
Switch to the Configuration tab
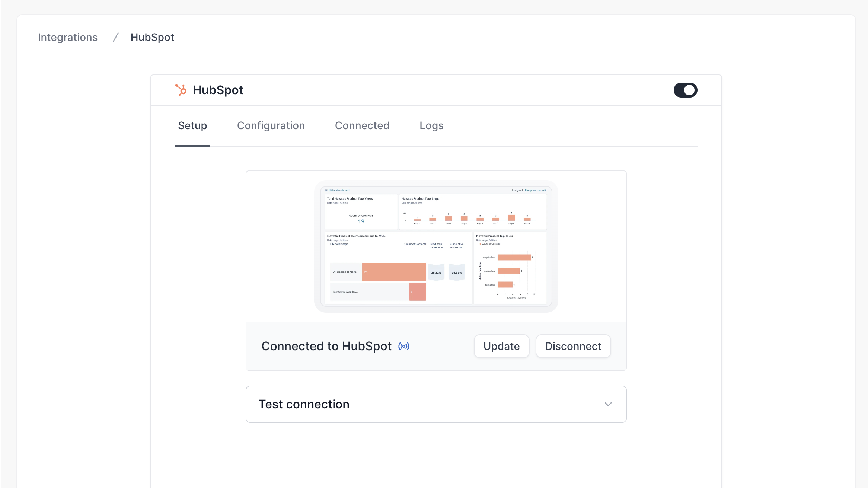pos(271,125)
